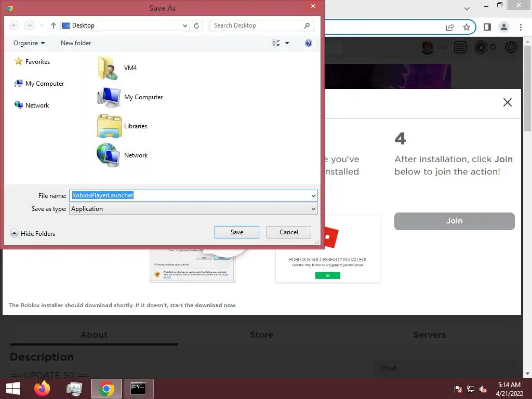Open Windows Start button
This screenshot has width=532, height=399.
pos(12,389)
